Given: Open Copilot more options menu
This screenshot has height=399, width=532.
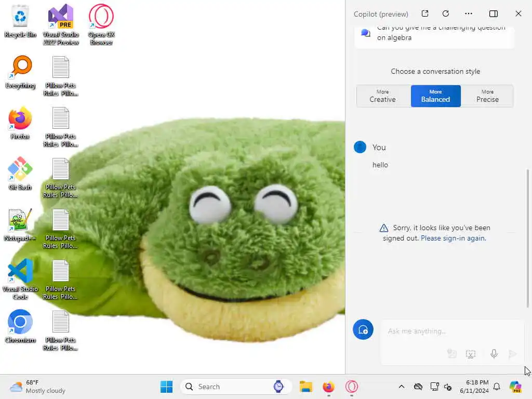Looking at the screenshot, I should click(469, 14).
